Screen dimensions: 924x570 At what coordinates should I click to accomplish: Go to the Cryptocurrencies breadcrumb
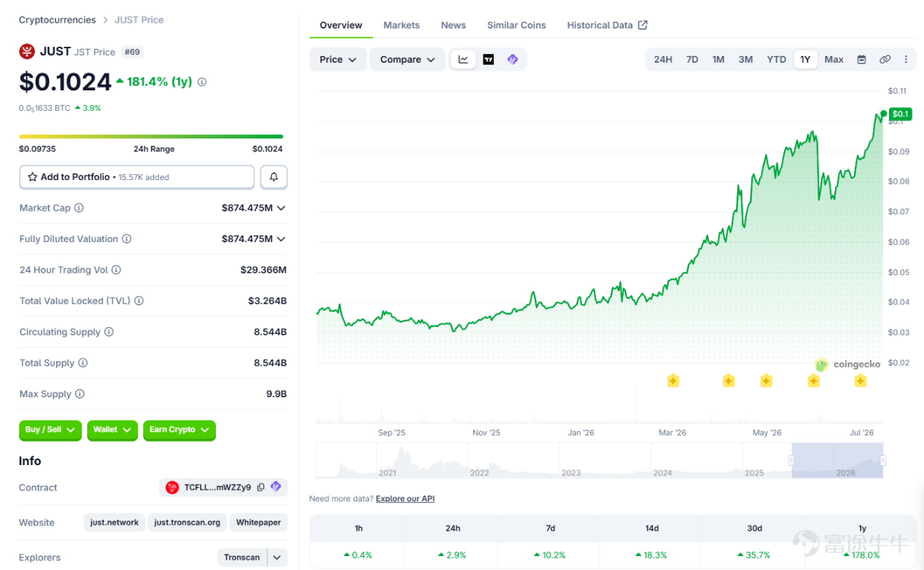click(x=57, y=20)
